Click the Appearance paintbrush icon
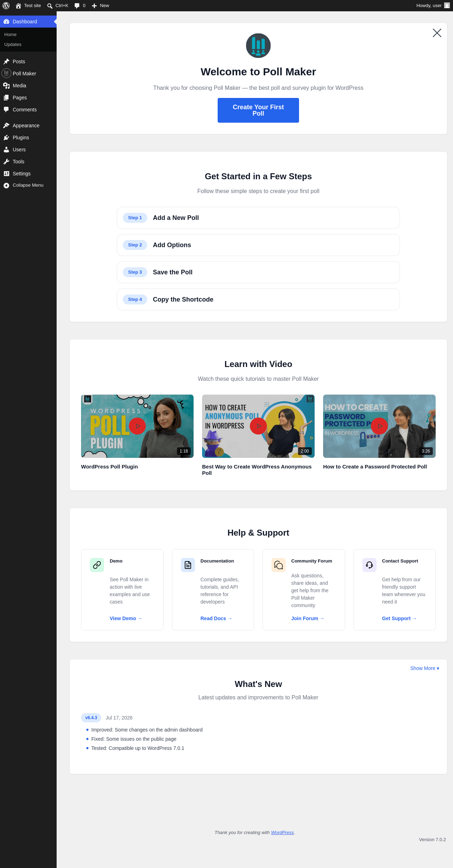Screen dimensions: 453x868 pos(6,126)
